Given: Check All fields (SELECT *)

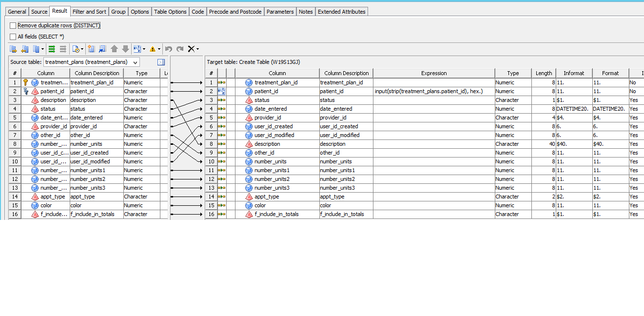Looking at the screenshot, I should point(12,36).
